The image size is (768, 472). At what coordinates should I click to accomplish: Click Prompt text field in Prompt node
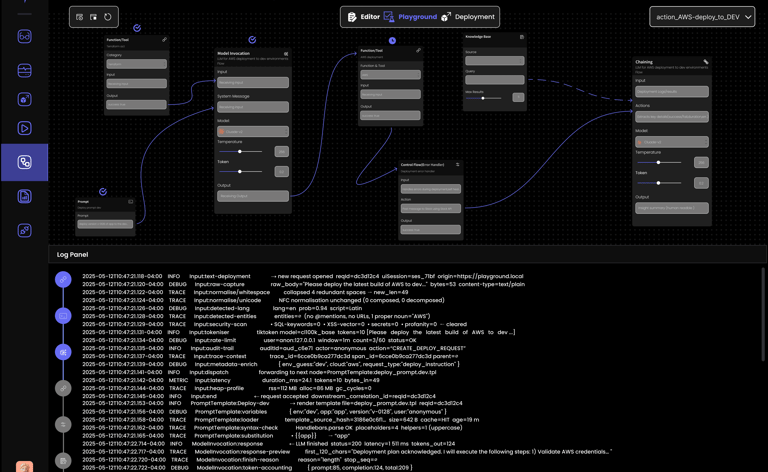coord(105,224)
